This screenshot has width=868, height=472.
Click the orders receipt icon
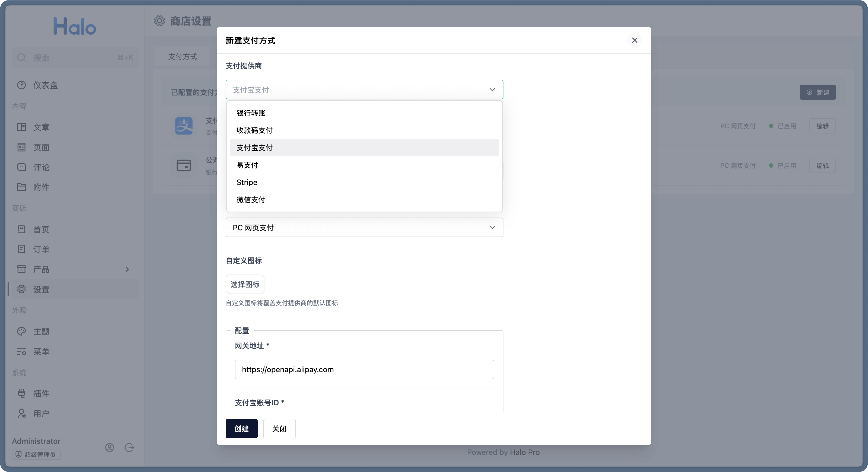(22, 249)
